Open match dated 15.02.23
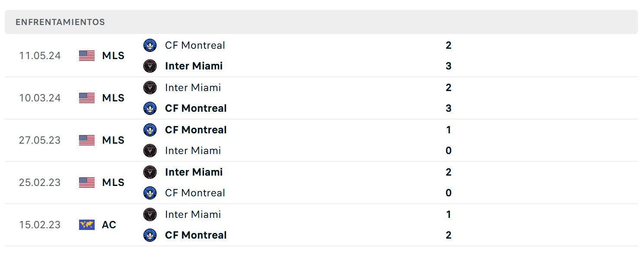 321,225
